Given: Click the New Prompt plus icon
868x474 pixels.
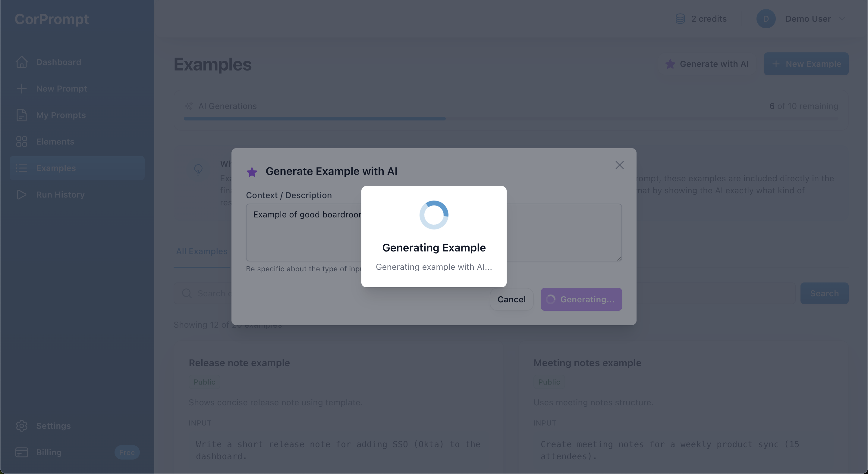Looking at the screenshot, I should click(22, 89).
